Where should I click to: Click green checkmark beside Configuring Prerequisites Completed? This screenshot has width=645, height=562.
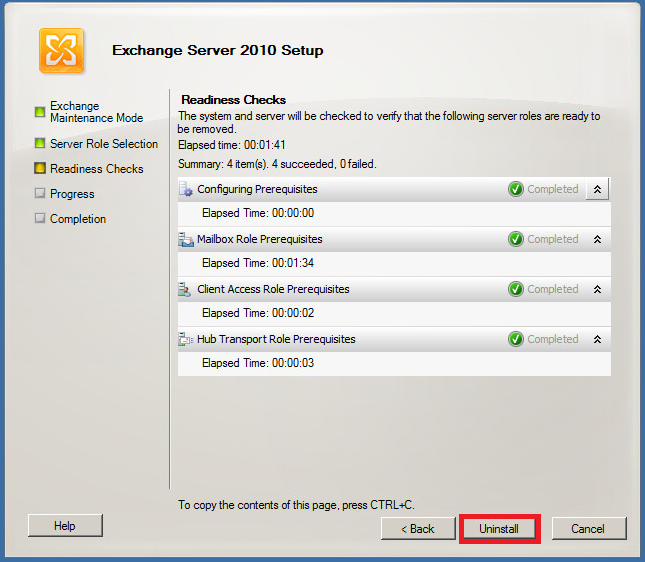click(x=515, y=189)
